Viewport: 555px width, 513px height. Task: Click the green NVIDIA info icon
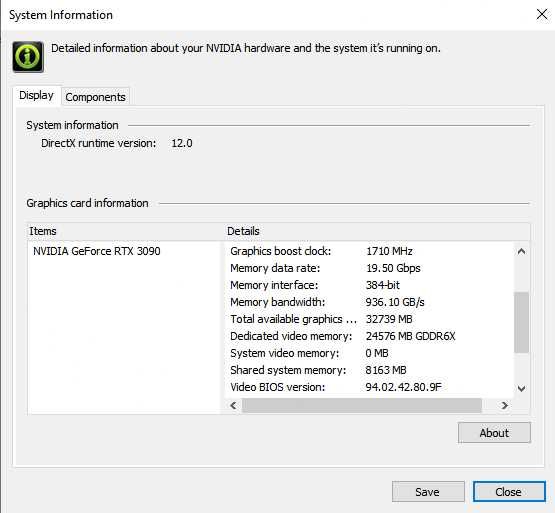[x=28, y=57]
